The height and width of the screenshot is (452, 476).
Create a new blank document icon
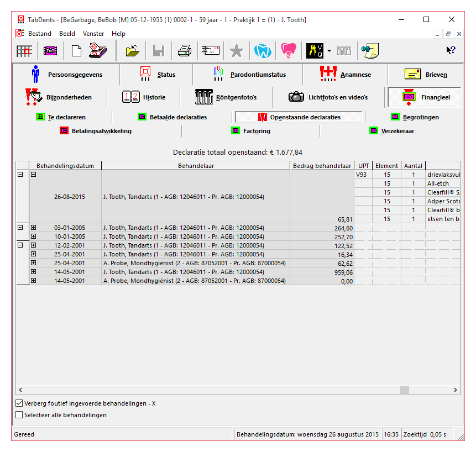[x=76, y=51]
